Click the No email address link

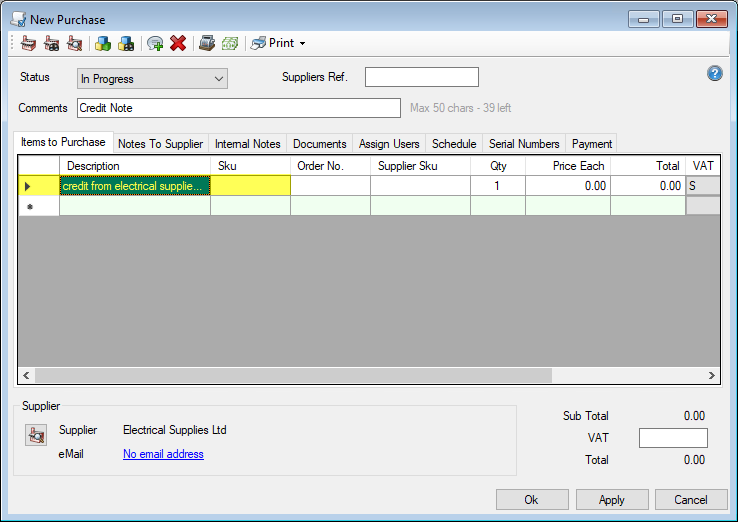coord(163,454)
